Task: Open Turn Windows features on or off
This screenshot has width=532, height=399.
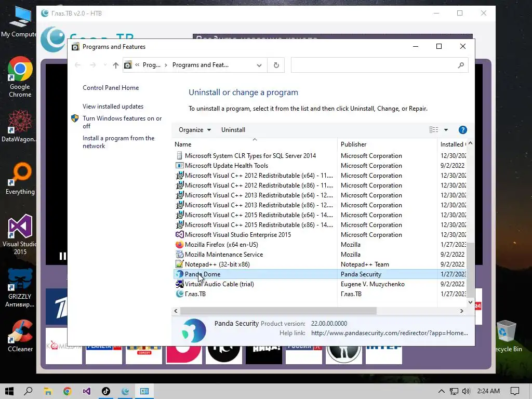Action: click(x=122, y=122)
